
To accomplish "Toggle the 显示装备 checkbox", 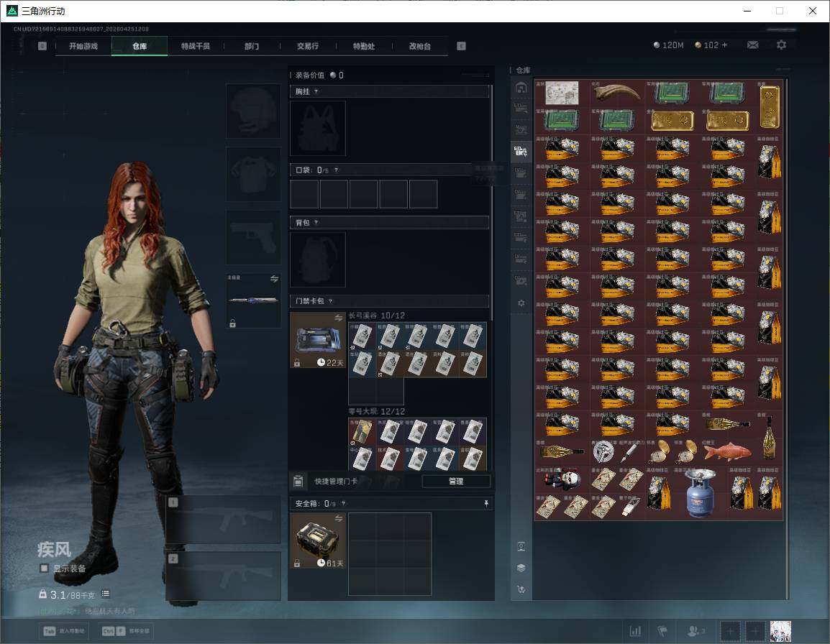I will click(45, 569).
